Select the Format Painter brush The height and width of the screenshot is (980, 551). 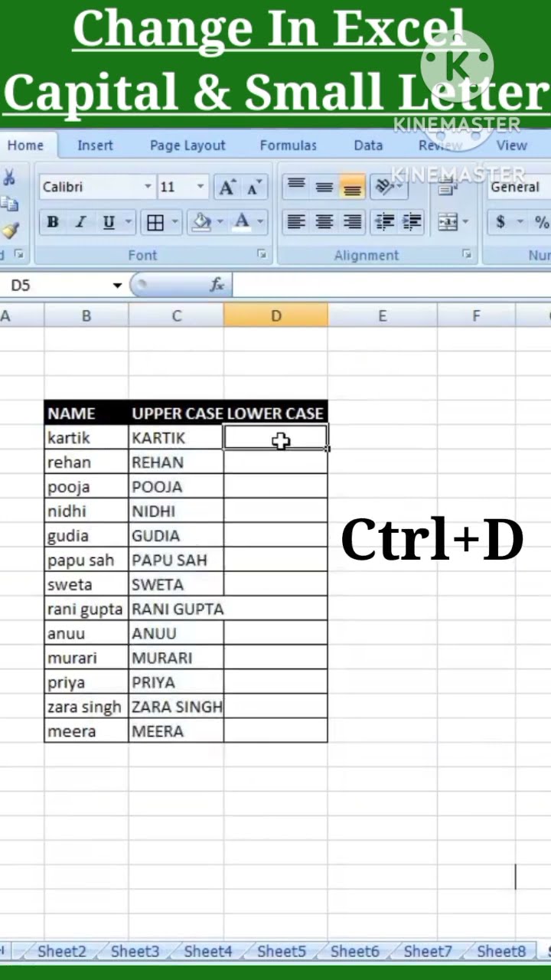coord(10,229)
